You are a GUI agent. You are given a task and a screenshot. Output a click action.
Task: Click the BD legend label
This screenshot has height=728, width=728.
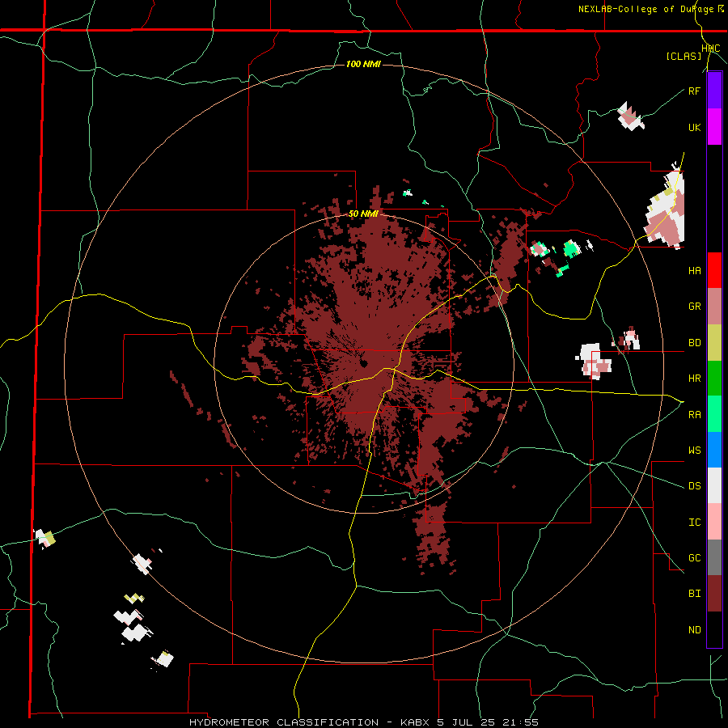pyautogui.click(x=694, y=343)
